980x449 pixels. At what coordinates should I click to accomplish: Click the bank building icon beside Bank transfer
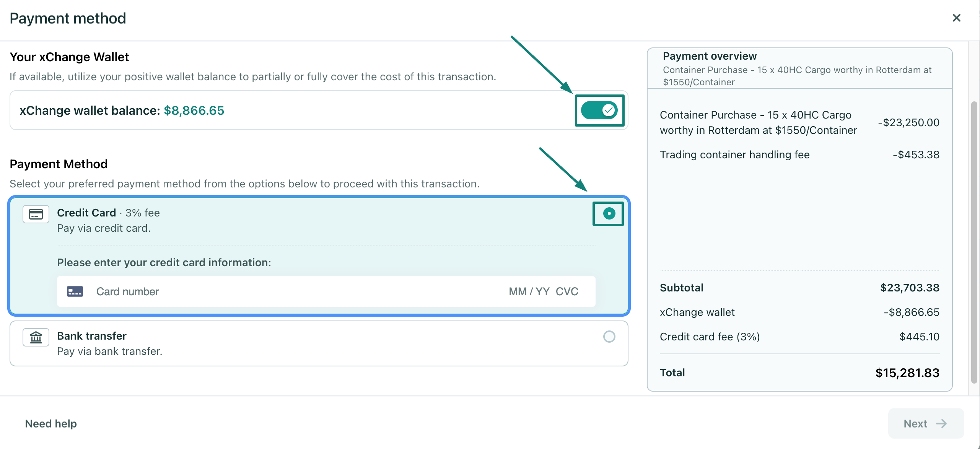tap(36, 337)
